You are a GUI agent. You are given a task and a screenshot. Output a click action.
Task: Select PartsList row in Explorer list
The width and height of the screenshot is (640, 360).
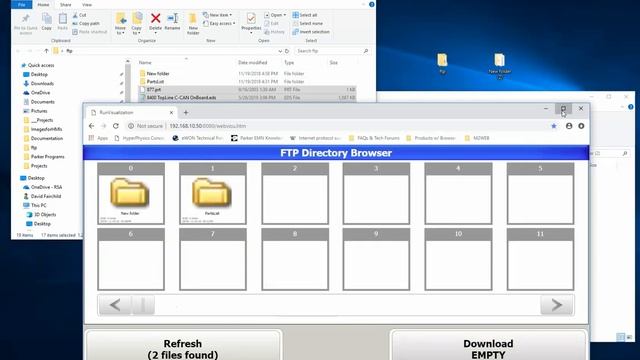click(x=247, y=82)
